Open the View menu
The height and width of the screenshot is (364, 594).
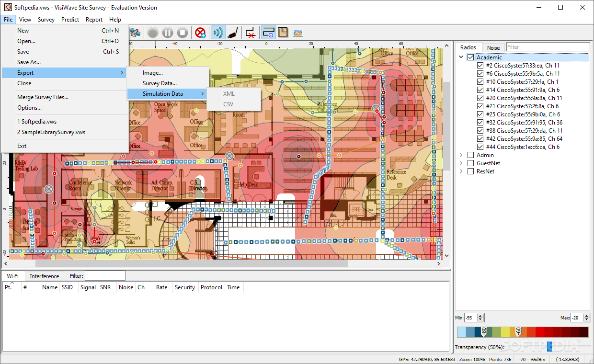tap(25, 20)
